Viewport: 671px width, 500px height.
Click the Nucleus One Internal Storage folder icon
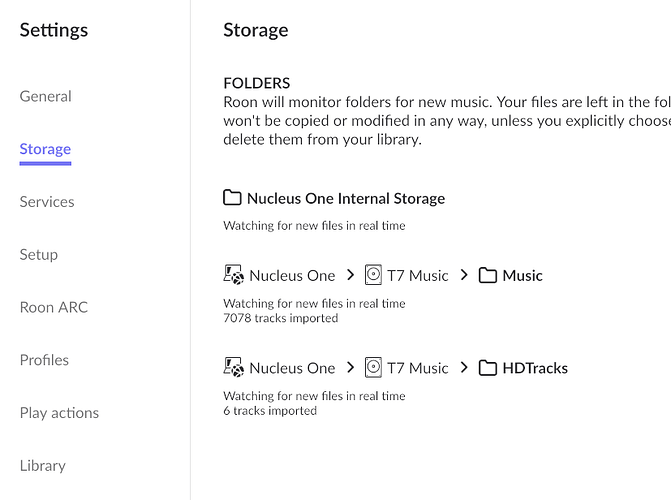(233, 198)
